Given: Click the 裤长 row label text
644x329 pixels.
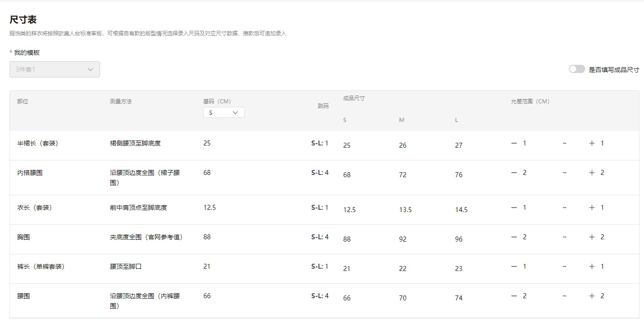Looking at the screenshot, I should pyautogui.click(x=41, y=266).
